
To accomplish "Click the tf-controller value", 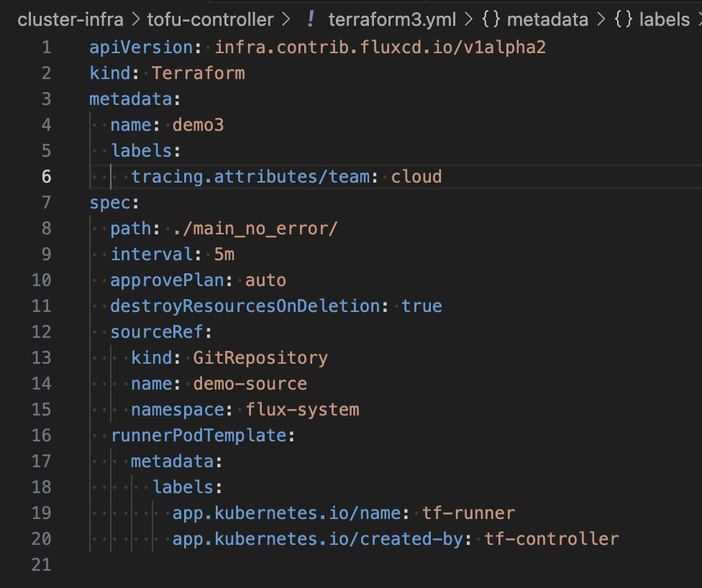I will (x=552, y=539).
